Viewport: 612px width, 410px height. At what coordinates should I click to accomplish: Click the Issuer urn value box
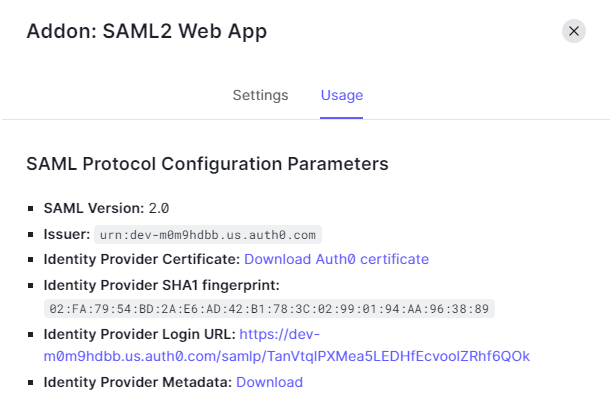(208, 235)
